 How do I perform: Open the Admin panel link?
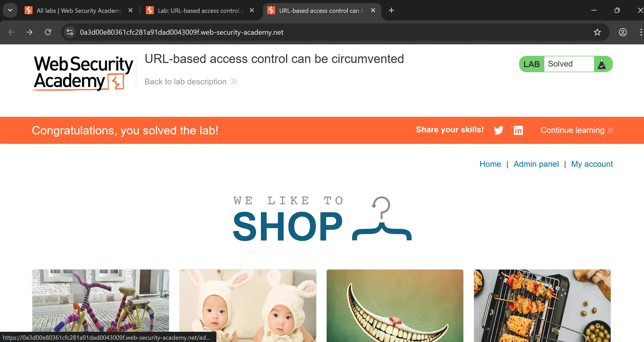click(536, 164)
